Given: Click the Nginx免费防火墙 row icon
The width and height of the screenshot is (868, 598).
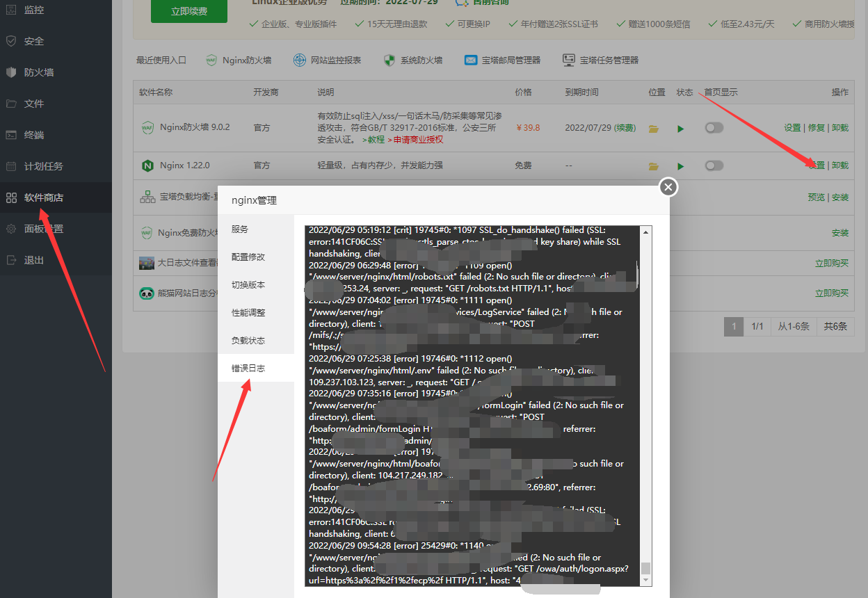Looking at the screenshot, I should [146, 232].
